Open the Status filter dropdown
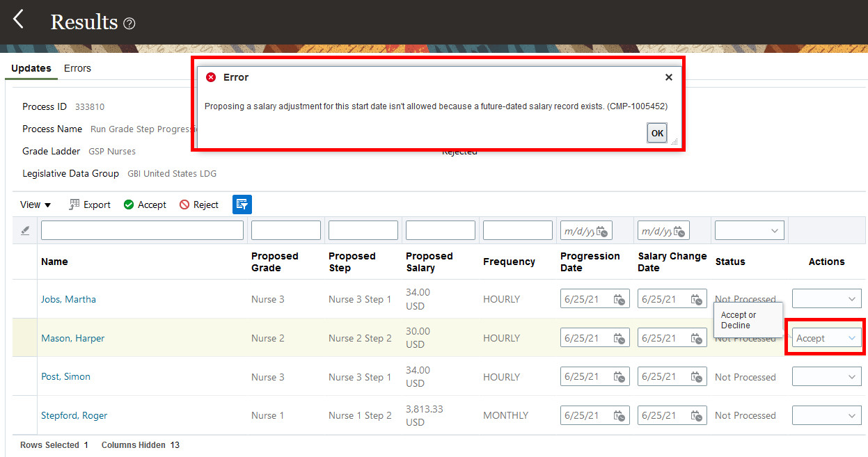Image resolution: width=868 pixels, height=457 pixels. click(x=750, y=230)
